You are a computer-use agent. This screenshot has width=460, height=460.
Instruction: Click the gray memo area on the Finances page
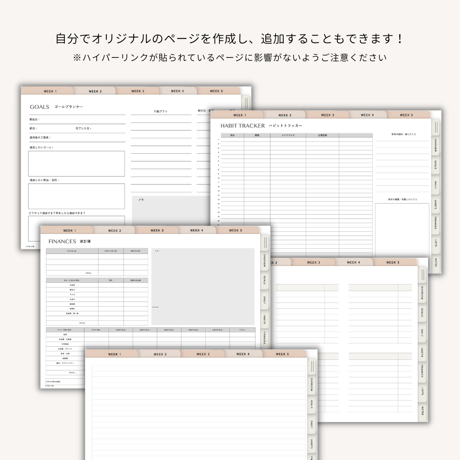point(203,286)
